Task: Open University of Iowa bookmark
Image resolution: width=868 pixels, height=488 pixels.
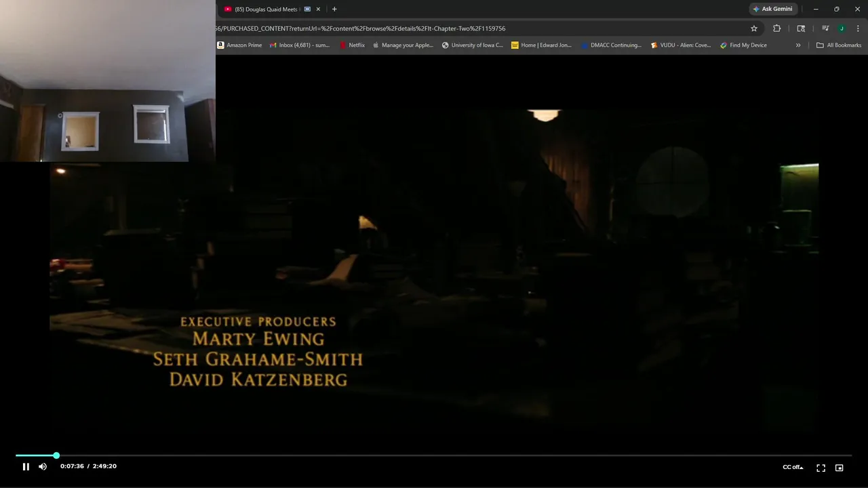Action: tap(473, 45)
